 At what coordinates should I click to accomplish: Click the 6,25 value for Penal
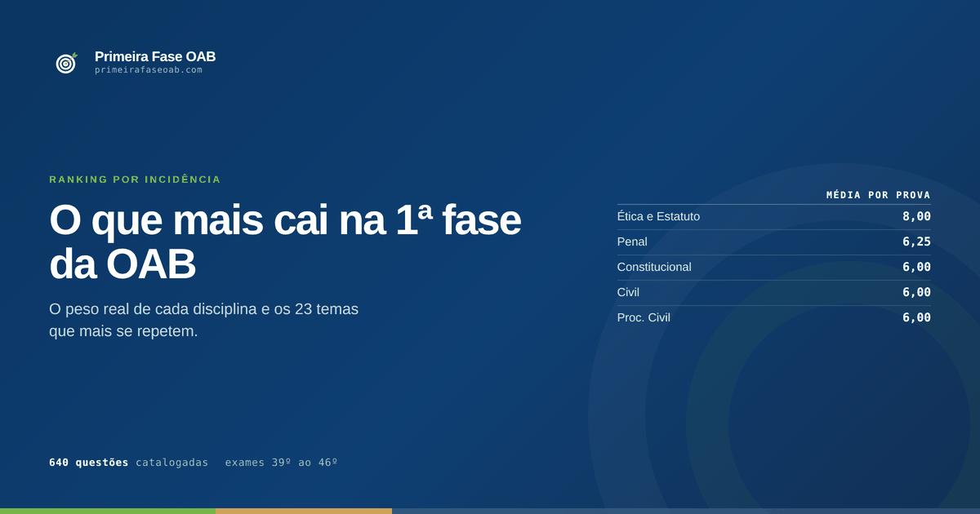point(916,241)
